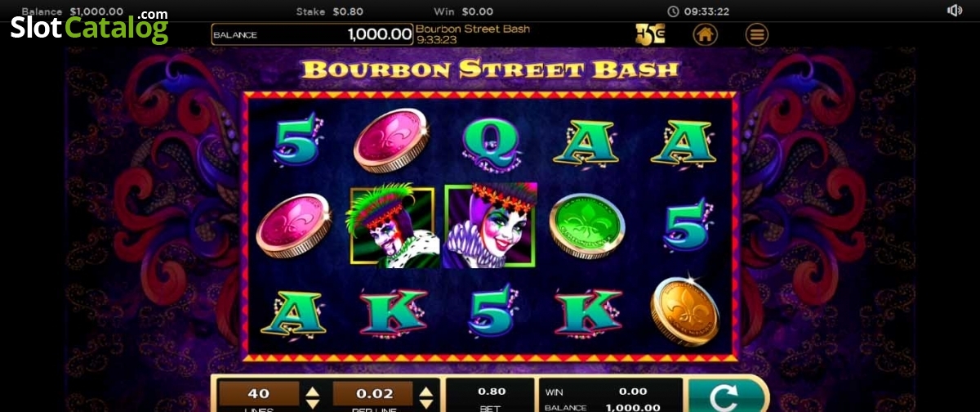Open the hamburger menu icon
The height and width of the screenshot is (412, 980).
click(x=757, y=34)
